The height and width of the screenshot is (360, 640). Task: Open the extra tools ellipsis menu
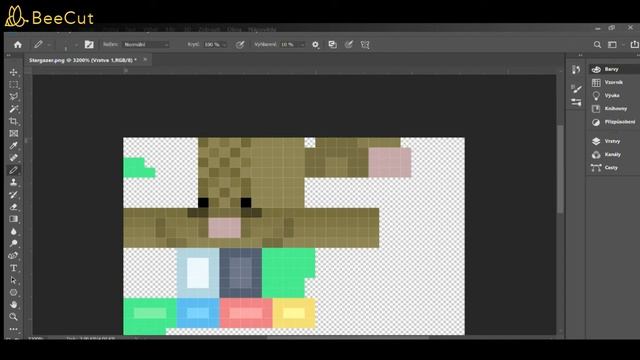[13, 329]
